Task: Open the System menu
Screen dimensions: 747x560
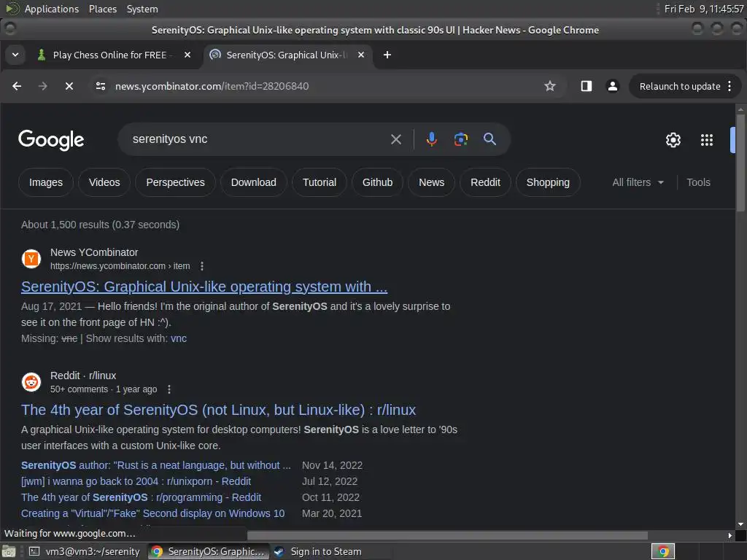Action: pos(142,9)
